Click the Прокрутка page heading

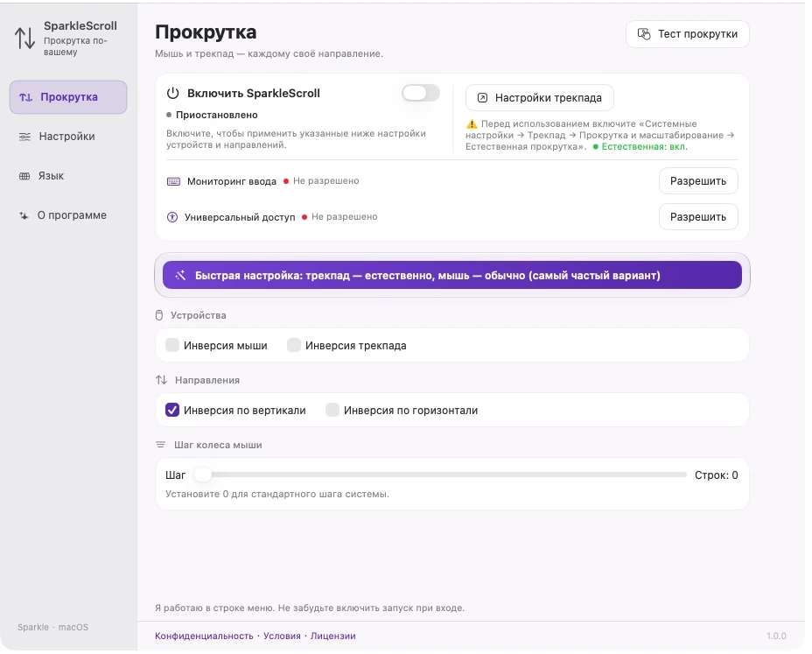point(206,32)
